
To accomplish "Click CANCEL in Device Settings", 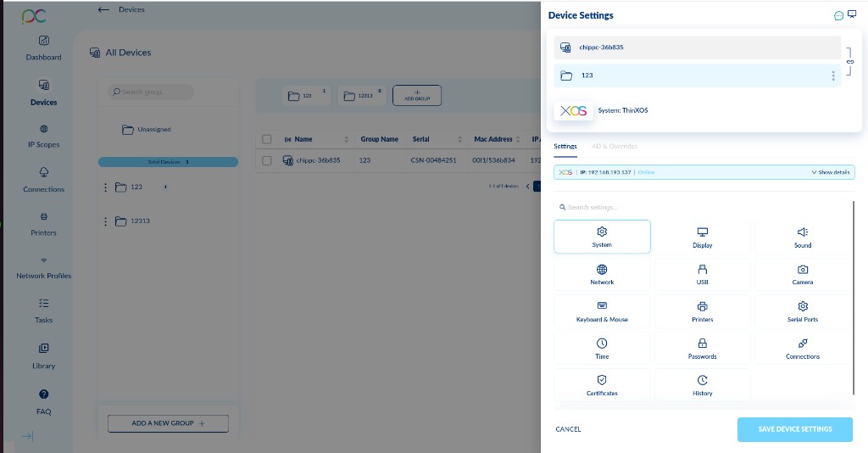I will 568,429.
